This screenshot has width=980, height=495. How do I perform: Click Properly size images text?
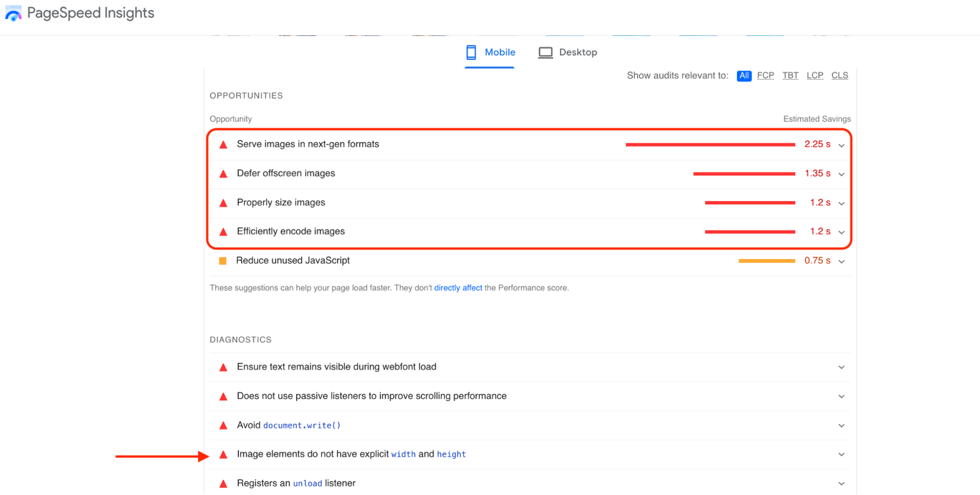pyautogui.click(x=281, y=202)
